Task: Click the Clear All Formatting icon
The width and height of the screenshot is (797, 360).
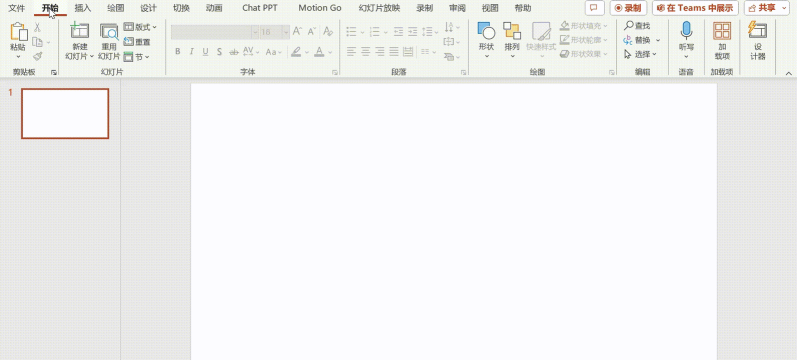Action: tap(328, 32)
